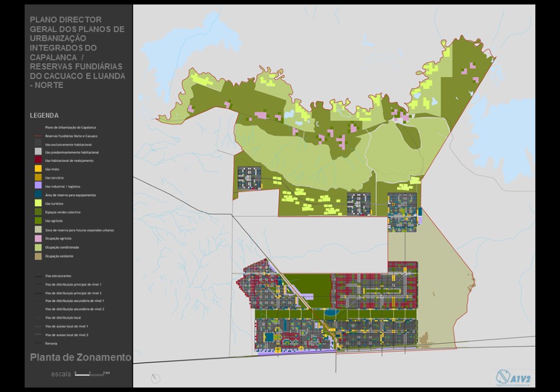Select the Ferrovia legend entry

tap(46, 343)
